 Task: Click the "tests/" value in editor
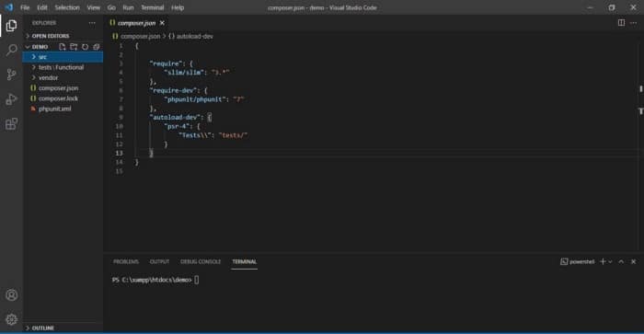234,135
